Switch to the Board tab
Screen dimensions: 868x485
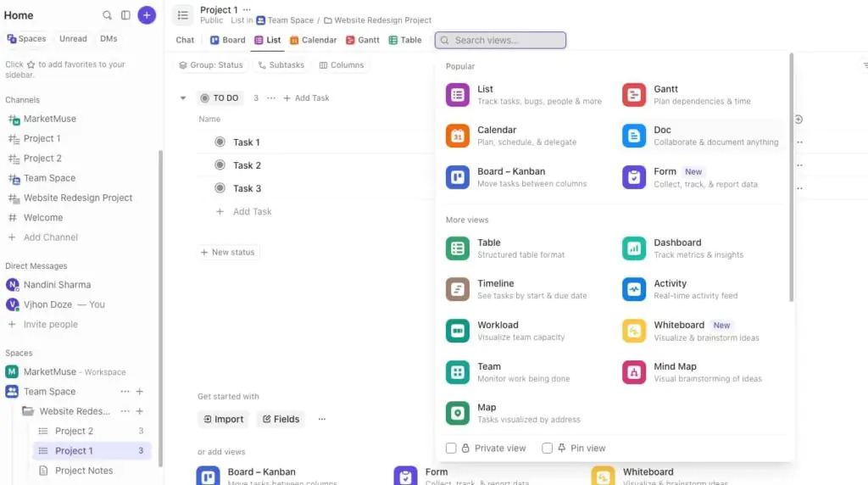pos(227,40)
